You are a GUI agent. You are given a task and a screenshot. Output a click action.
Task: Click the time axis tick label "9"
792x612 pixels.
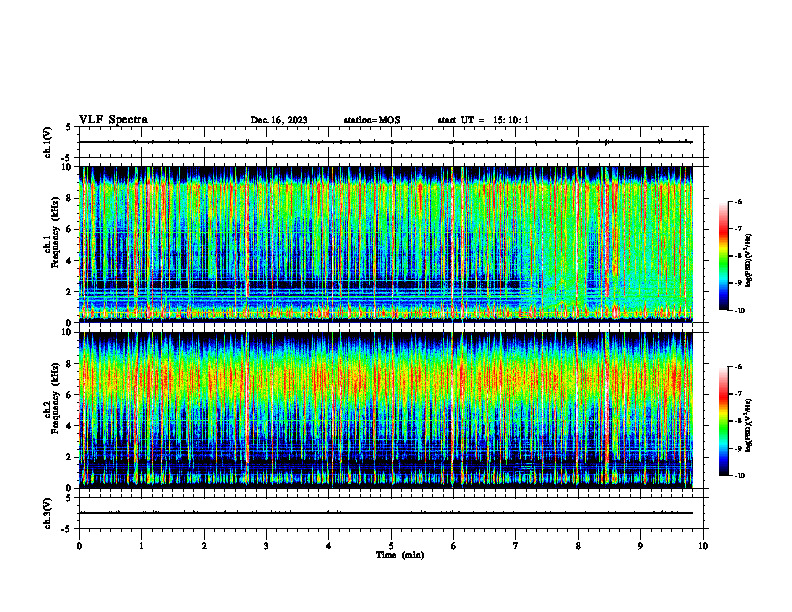(x=640, y=546)
